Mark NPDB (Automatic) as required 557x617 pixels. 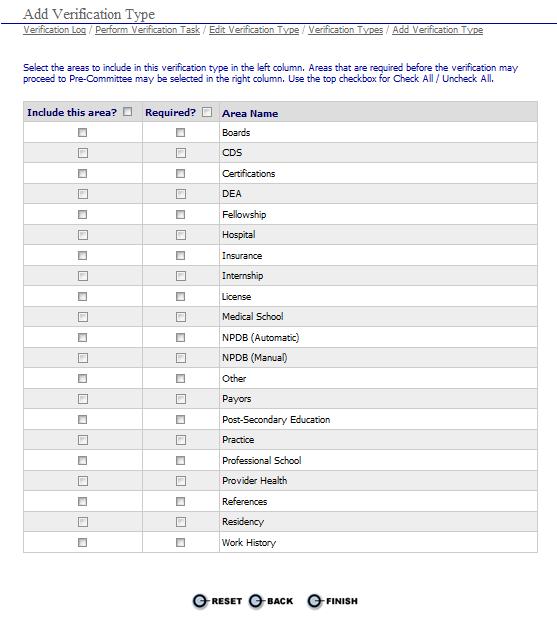point(181,338)
